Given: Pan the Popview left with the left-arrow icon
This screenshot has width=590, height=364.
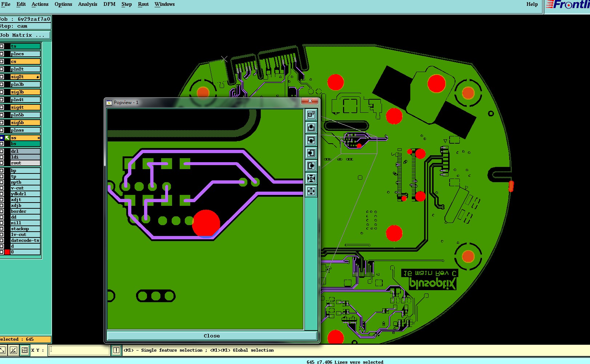Looking at the screenshot, I should pos(311,153).
